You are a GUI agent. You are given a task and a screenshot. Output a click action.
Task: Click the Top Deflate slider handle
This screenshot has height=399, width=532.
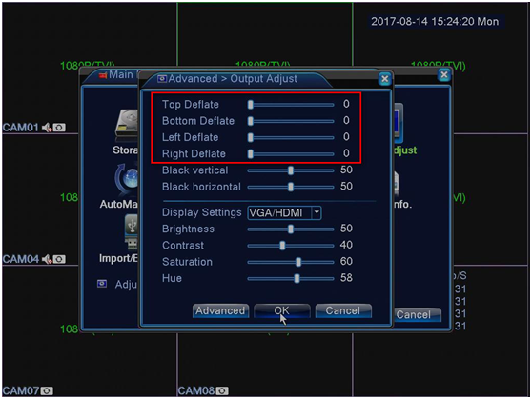[x=251, y=105]
